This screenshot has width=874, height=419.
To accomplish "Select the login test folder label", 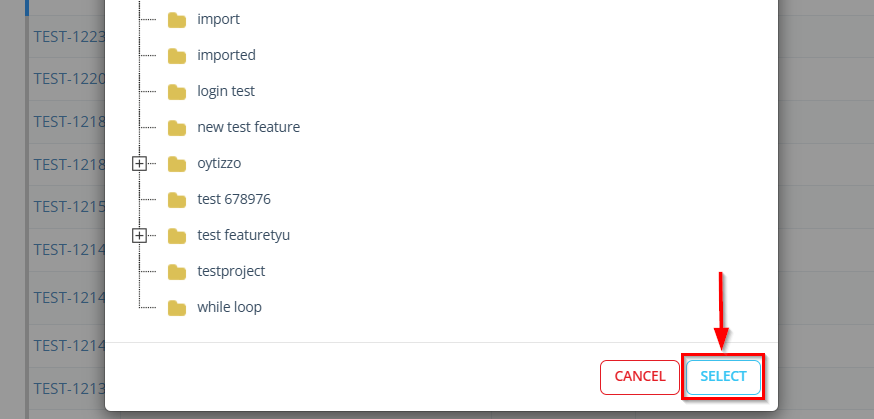I will click(x=226, y=91).
